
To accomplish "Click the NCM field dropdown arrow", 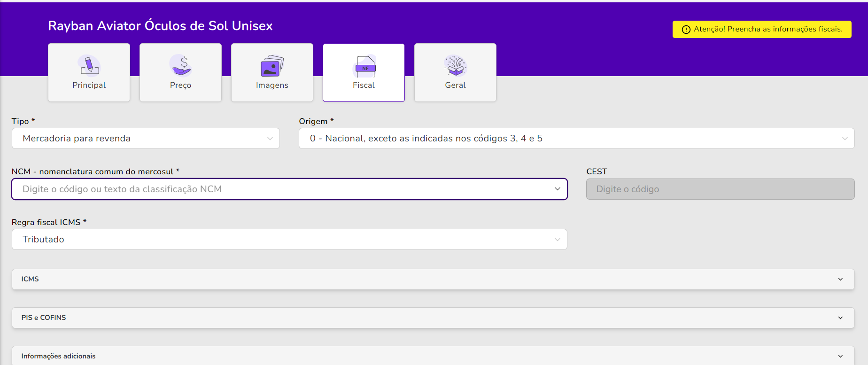I will pos(558,189).
